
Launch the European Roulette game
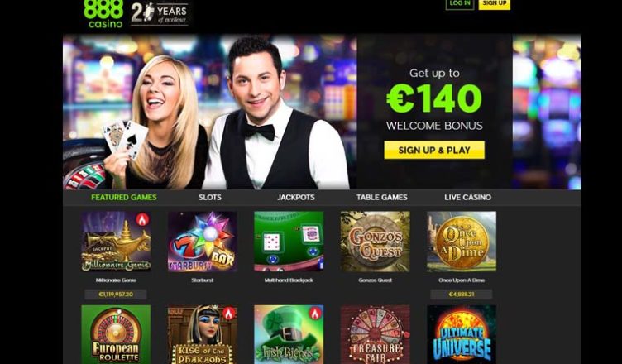(x=116, y=334)
